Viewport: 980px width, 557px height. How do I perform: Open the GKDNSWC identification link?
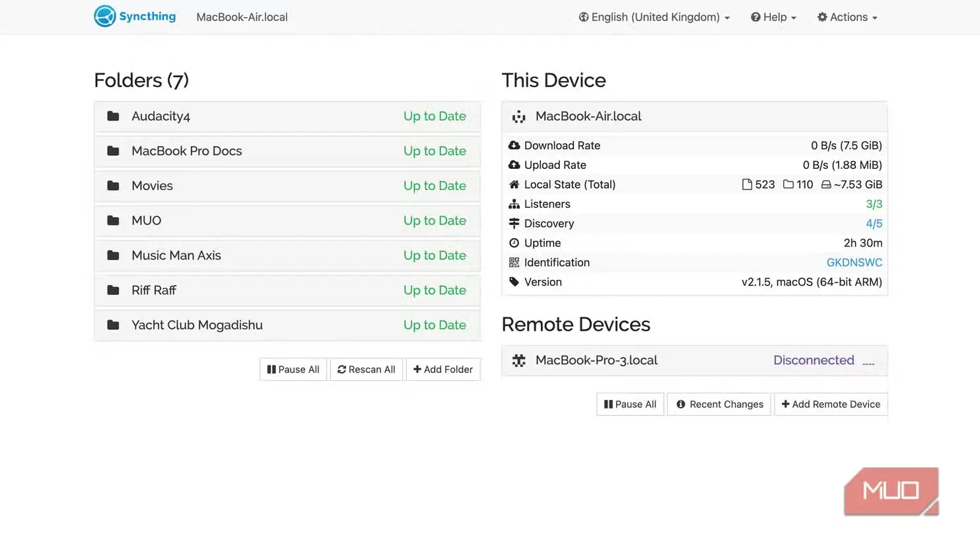click(855, 263)
